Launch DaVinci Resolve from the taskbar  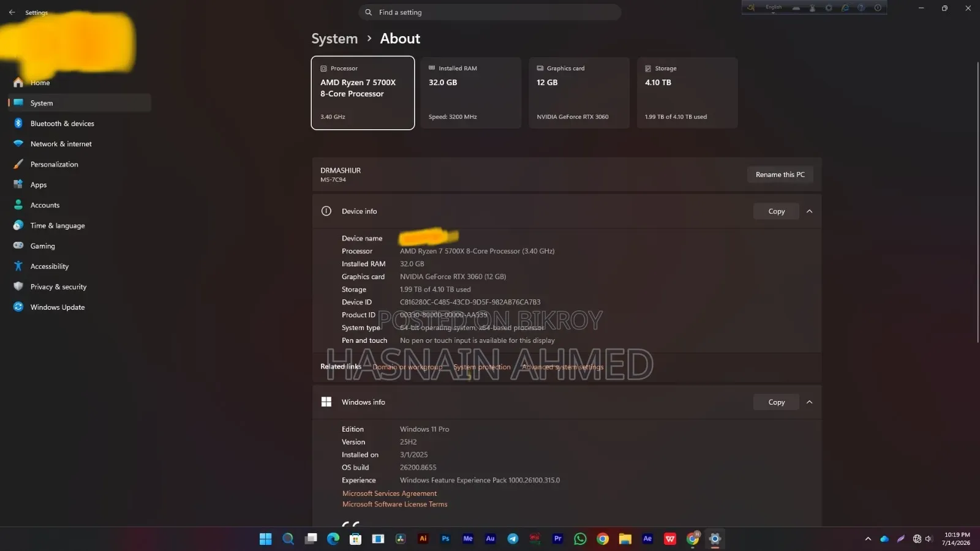[401, 539]
